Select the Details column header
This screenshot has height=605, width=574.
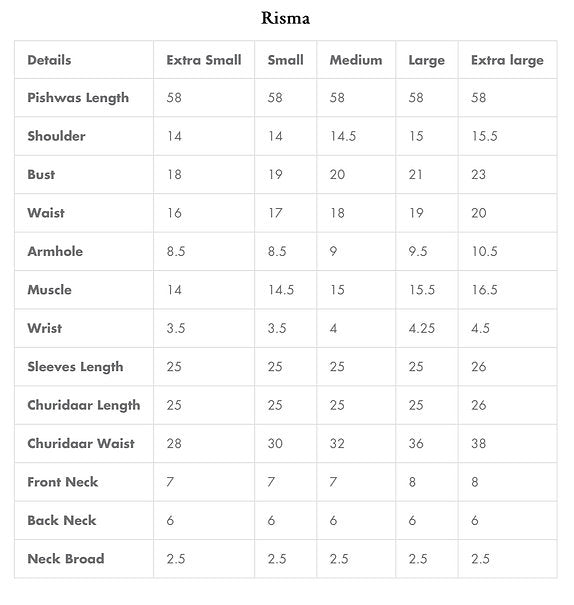click(x=49, y=60)
